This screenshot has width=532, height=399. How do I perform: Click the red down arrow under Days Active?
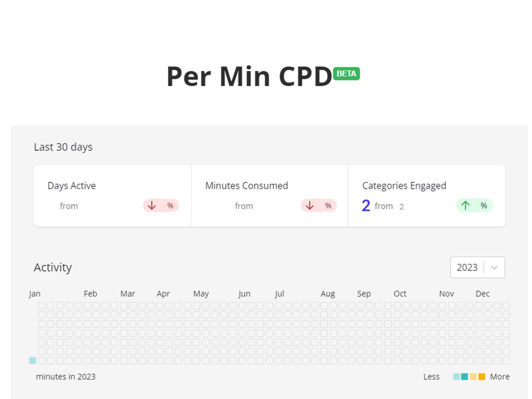pyautogui.click(x=152, y=205)
